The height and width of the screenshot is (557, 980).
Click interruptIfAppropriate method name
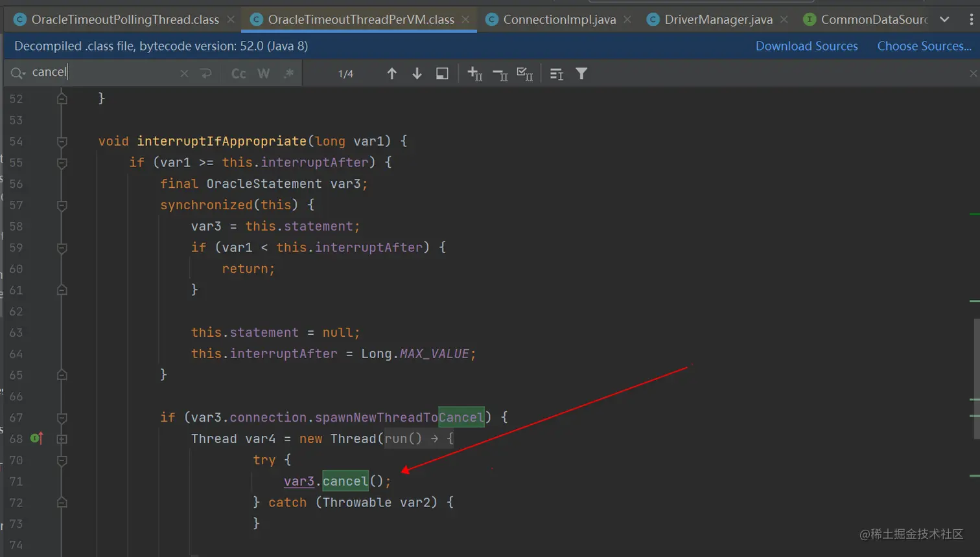click(x=222, y=141)
